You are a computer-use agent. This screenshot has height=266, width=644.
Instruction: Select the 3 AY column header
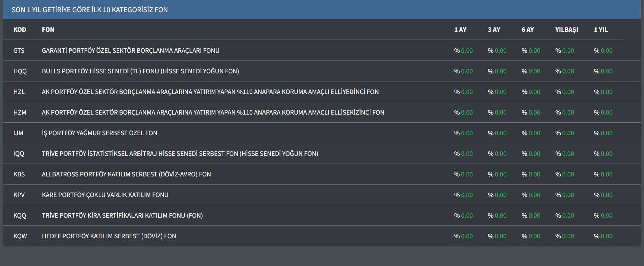click(x=494, y=30)
